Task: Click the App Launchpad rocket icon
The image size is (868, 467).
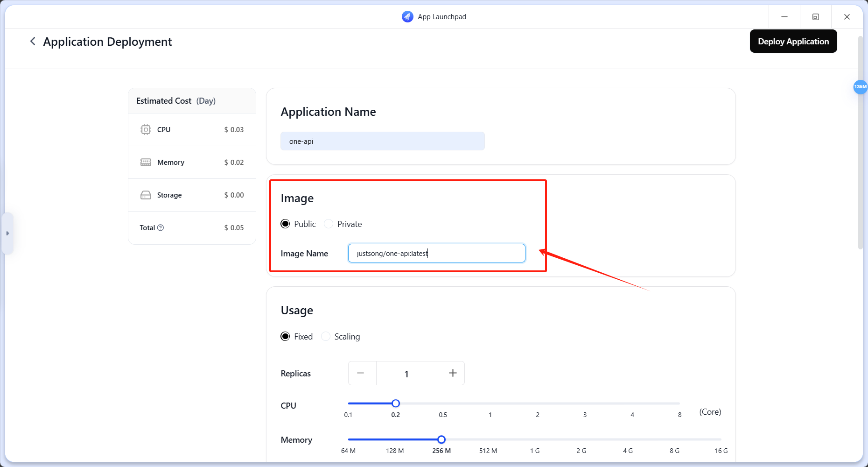Action: point(407,17)
